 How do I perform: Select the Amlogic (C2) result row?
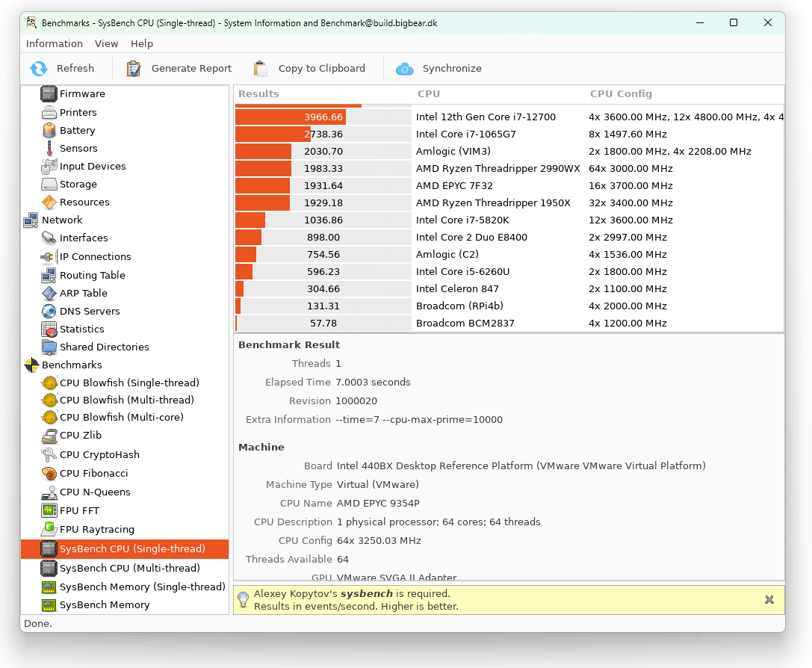tap(509, 254)
